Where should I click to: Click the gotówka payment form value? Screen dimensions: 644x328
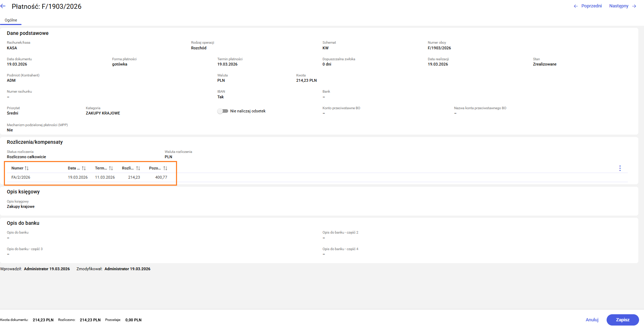[120, 64]
